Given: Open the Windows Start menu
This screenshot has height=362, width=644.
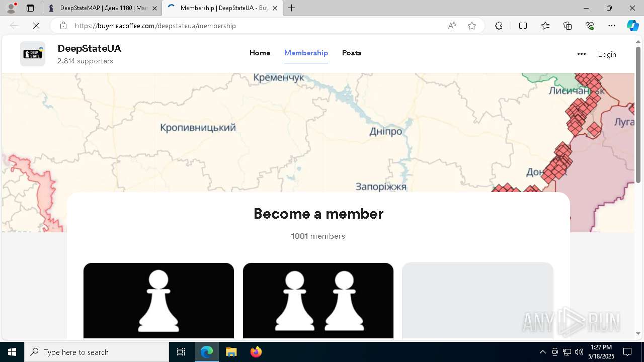Looking at the screenshot, I should [x=12, y=352].
